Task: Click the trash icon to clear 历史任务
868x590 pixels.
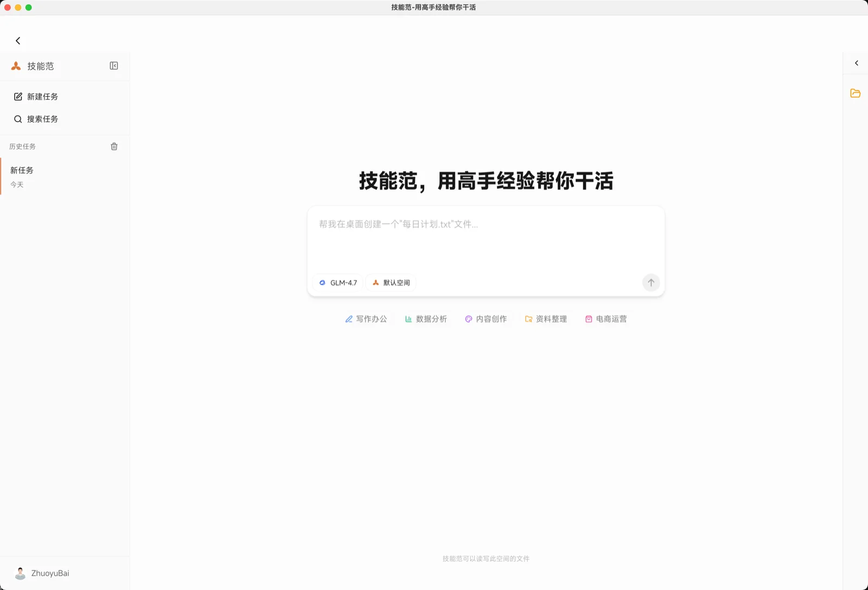Action: coord(114,146)
